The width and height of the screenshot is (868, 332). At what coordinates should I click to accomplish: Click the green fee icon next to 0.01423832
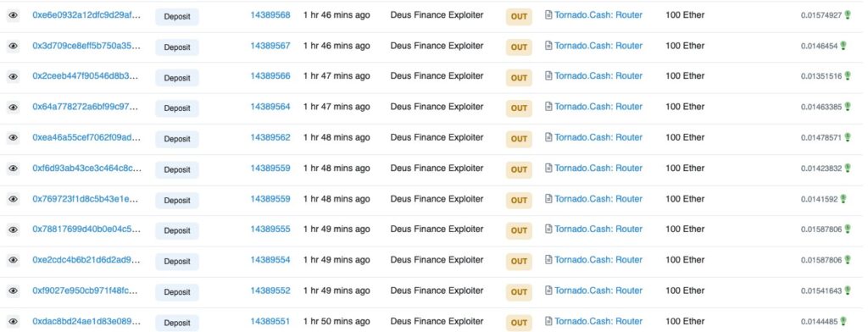pos(847,169)
